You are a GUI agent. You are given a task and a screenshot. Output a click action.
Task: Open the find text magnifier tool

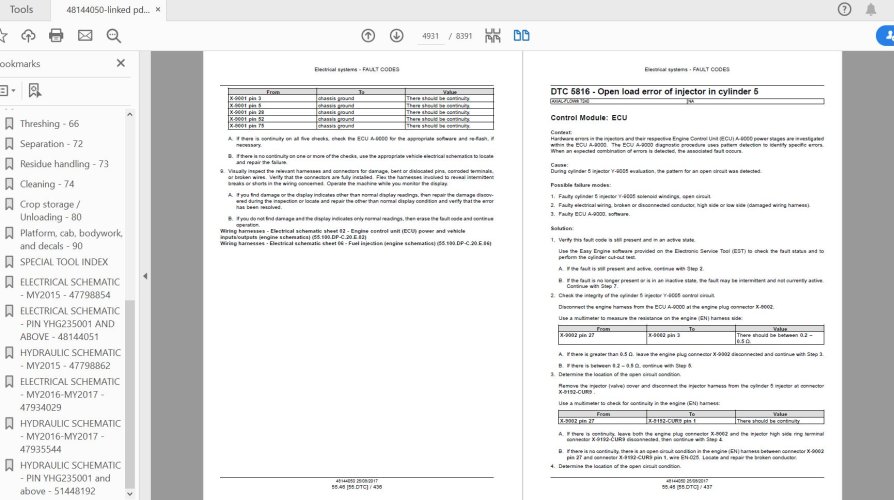pyautogui.click(x=113, y=36)
